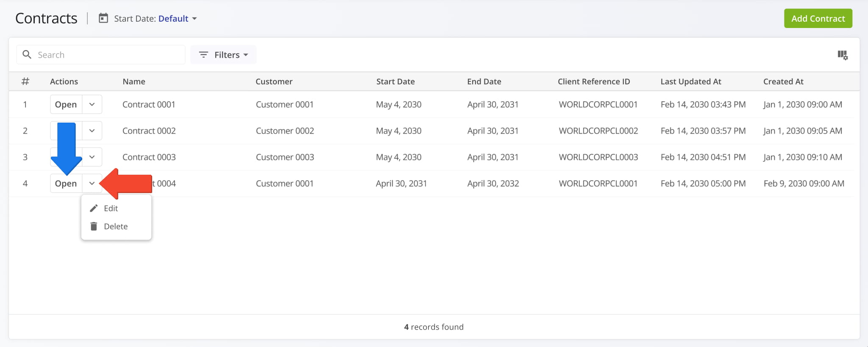The height and width of the screenshot is (347, 868).
Task: Click the search magnifier icon
Action: (x=27, y=55)
